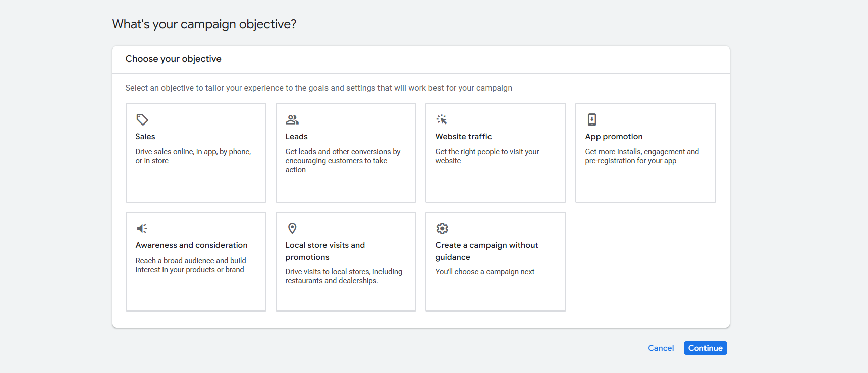The height and width of the screenshot is (373, 868).
Task: Click "Get more installs, engagement" description text
Action: point(641,156)
